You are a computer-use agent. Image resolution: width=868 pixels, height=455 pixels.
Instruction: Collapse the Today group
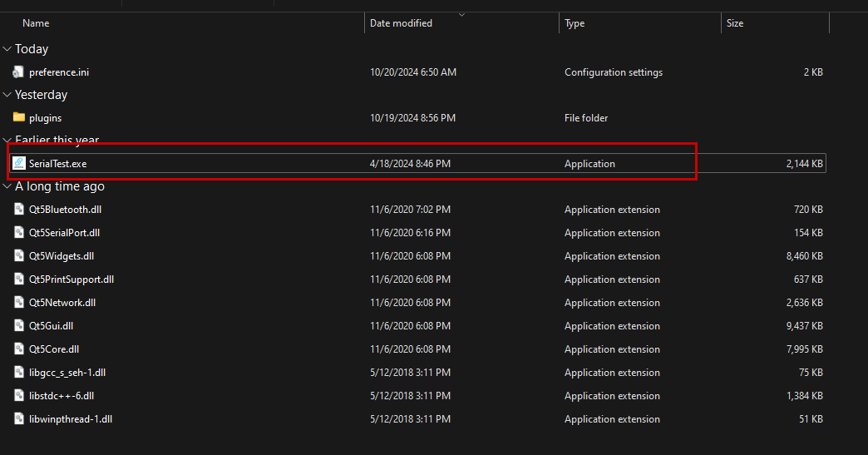click(x=7, y=49)
